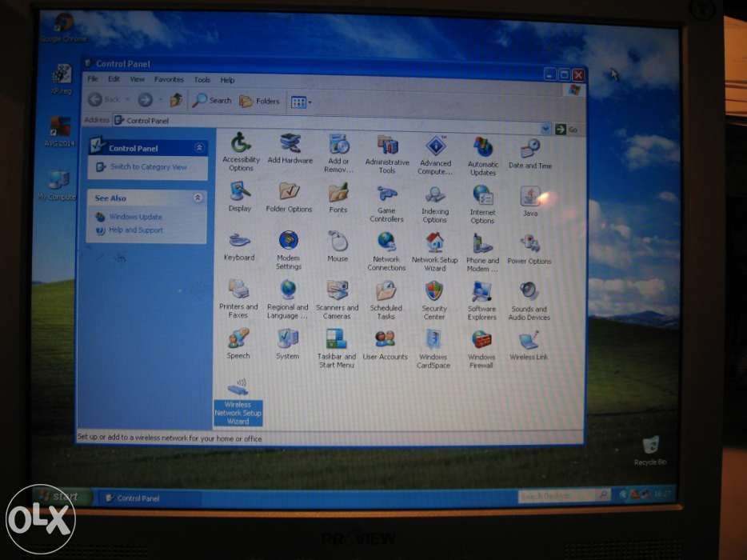The height and width of the screenshot is (560, 747).
Task: Open Sounds and Audio Devices
Action: [529, 301]
